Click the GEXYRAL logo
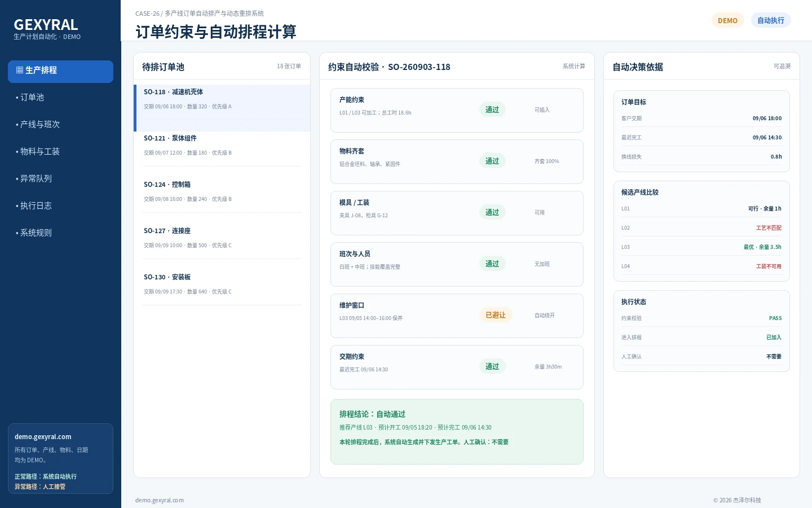This screenshot has width=812, height=508. (x=46, y=25)
